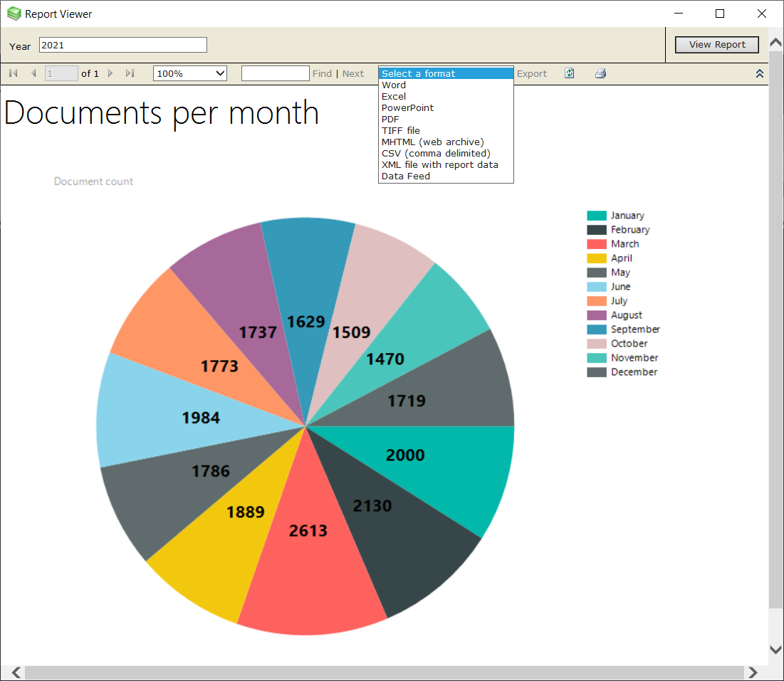Collapse the report toolbar

tap(759, 73)
